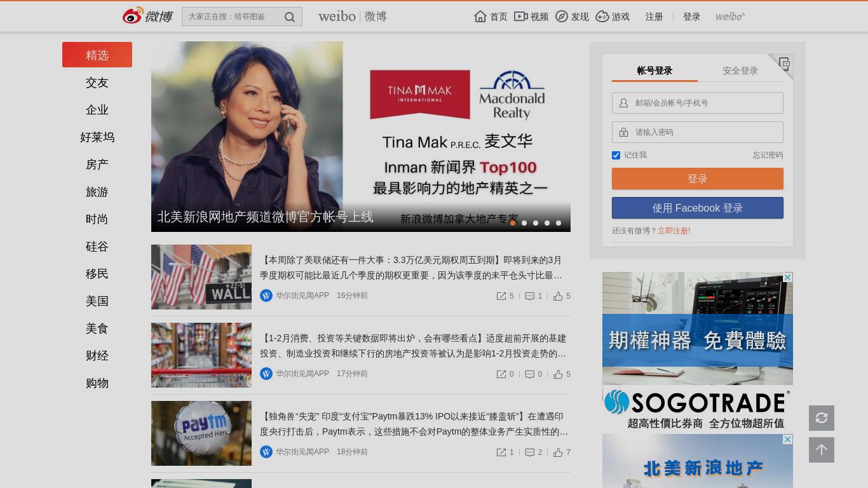Toggle the 记住我 checkbox
Screen dimensions: 868x488
pyautogui.click(x=616, y=155)
